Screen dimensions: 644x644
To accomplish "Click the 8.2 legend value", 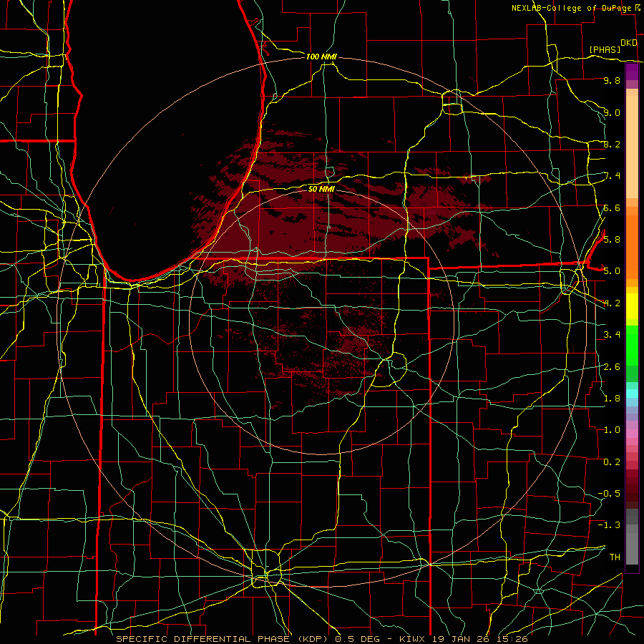I will click(612, 145).
